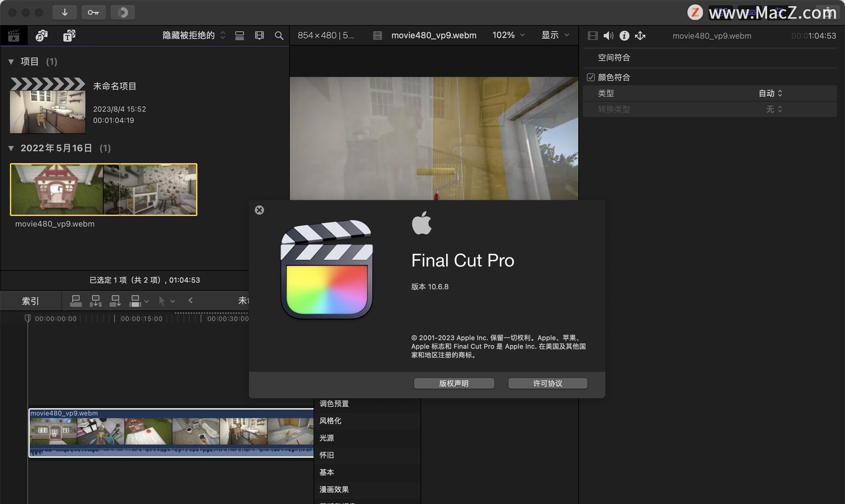Open the Info inspector icon
Viewport: 845px width, 504px height.
click(624, 36)
